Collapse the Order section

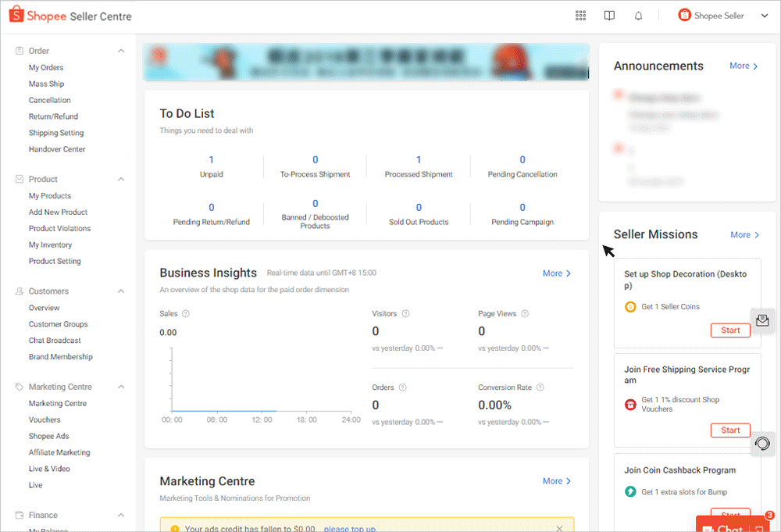pyautogui.click(x=121, y=50)
